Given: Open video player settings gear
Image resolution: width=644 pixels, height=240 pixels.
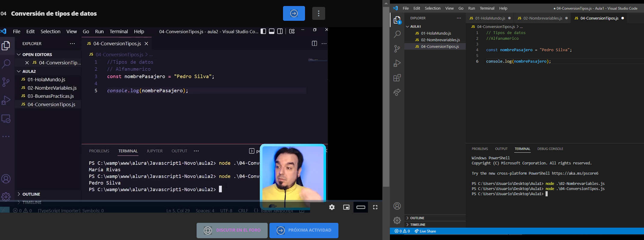Looking at the screenshot, I should (x=332, y=207).
